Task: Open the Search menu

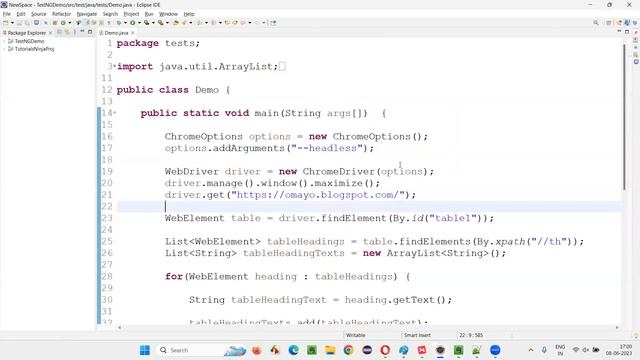Action: pyautogui.click(x=110, y=14)
